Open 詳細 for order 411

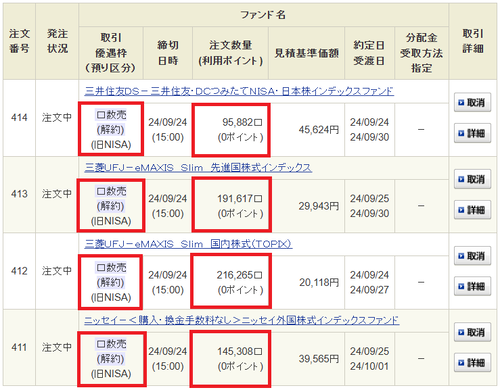pos(472,362)
